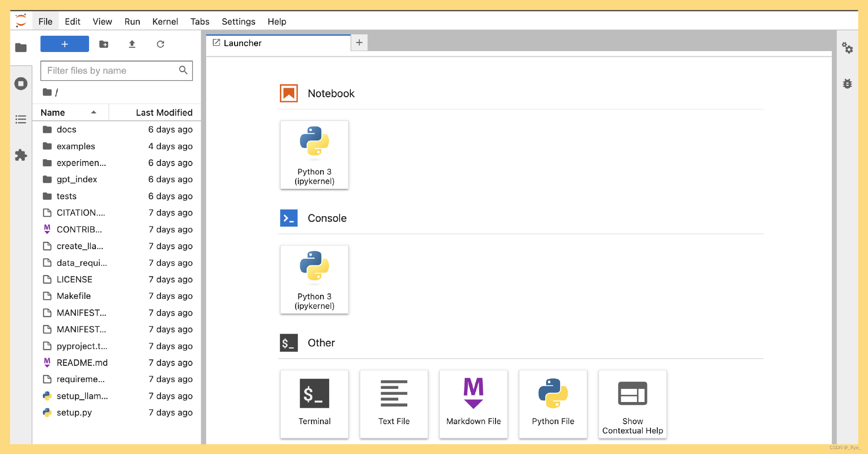Viewport: 868px width, 454px height.
Task: Sort files by Last Modified header
Action: point(155,113)
